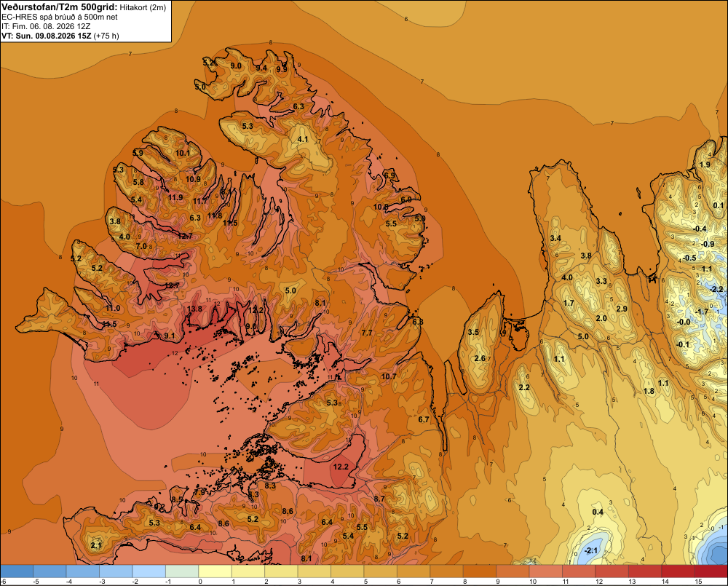Click the pale green -1 legend swatch
Image resolution: width=728 pixels, height=586 pixels.
coord(182,571)
